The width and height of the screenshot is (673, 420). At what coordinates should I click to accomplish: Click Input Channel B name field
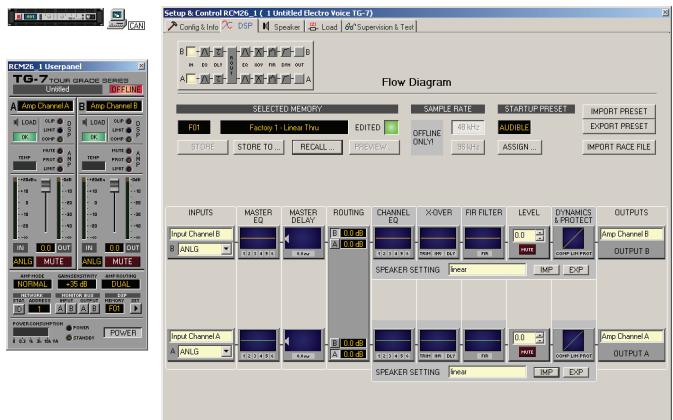coord(201,234)
